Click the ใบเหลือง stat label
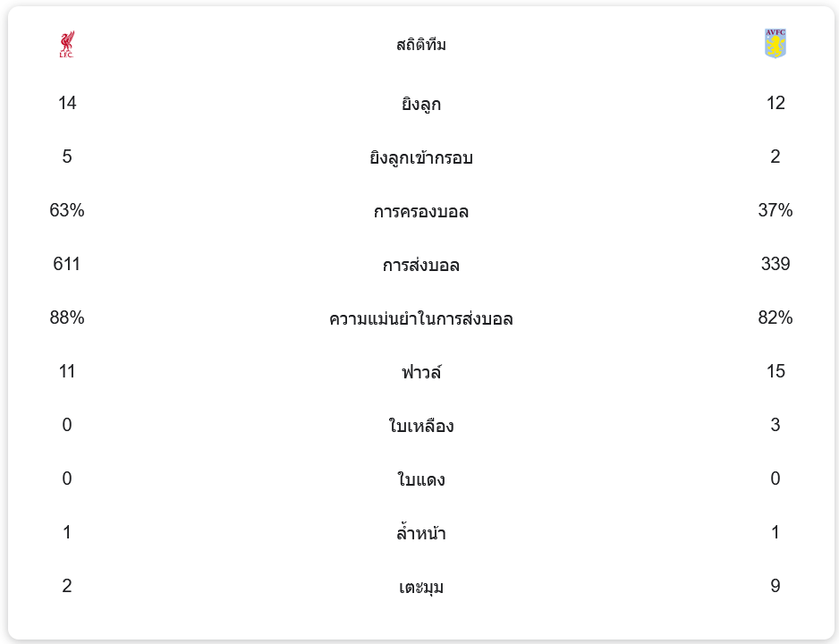Screen dimensions: 839x644 (x=420, y=427)
